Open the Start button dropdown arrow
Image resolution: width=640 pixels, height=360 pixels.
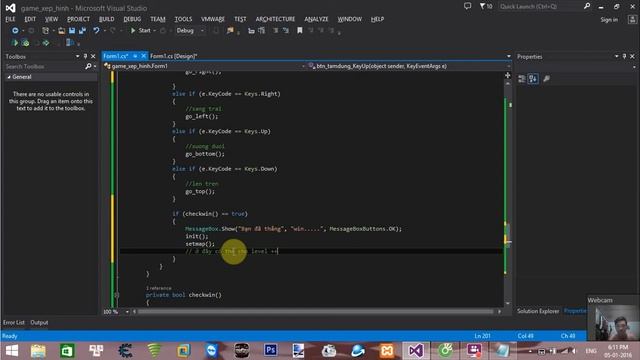pos(155,31)
